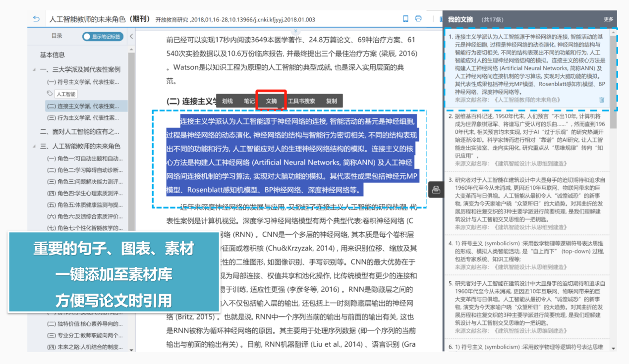Open the (三) 行为主义学派 directory entry
629x364 pixels.
pos(83,118)
